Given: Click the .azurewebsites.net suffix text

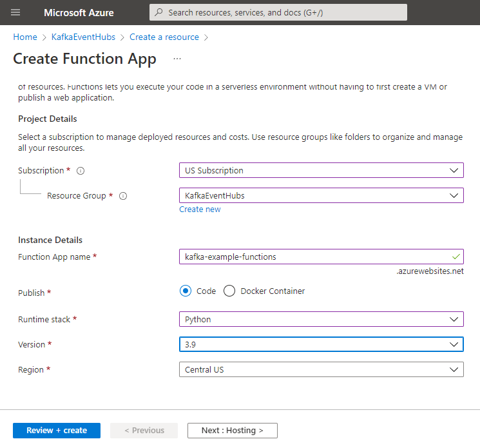Looking at the screenshot, I should pyautogui.click(x=430, y=271).
